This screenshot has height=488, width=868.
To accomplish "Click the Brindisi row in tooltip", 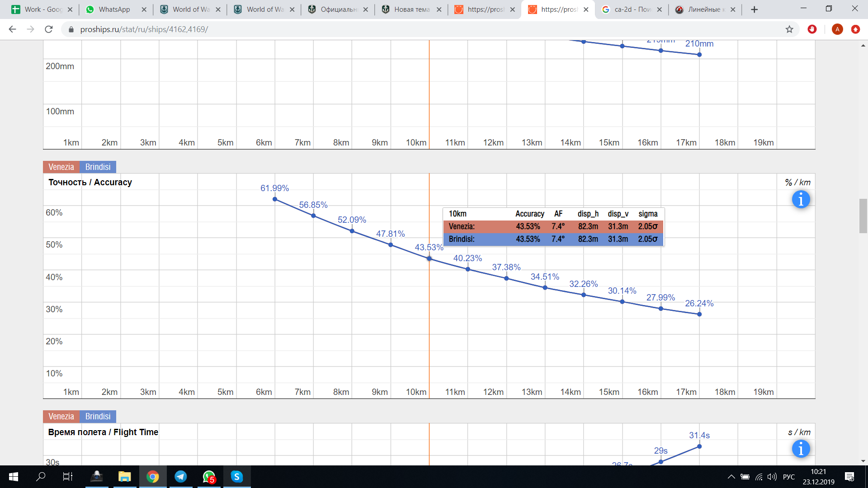I will 553,239.
